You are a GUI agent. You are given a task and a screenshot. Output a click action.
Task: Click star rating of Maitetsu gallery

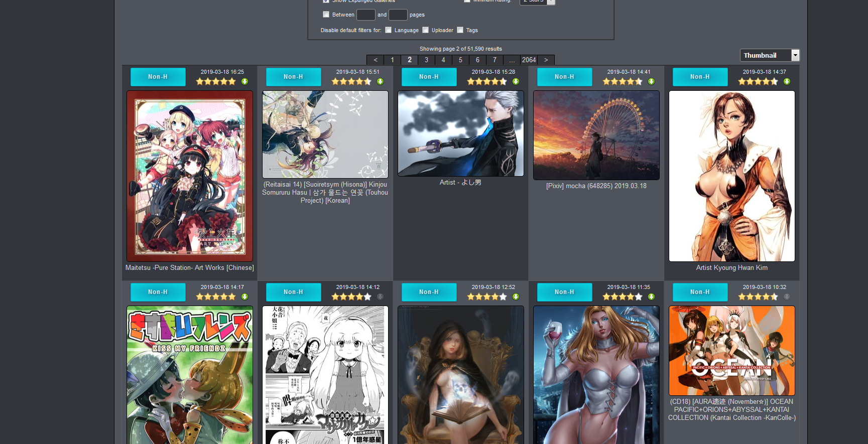click(x=216, y=81)
